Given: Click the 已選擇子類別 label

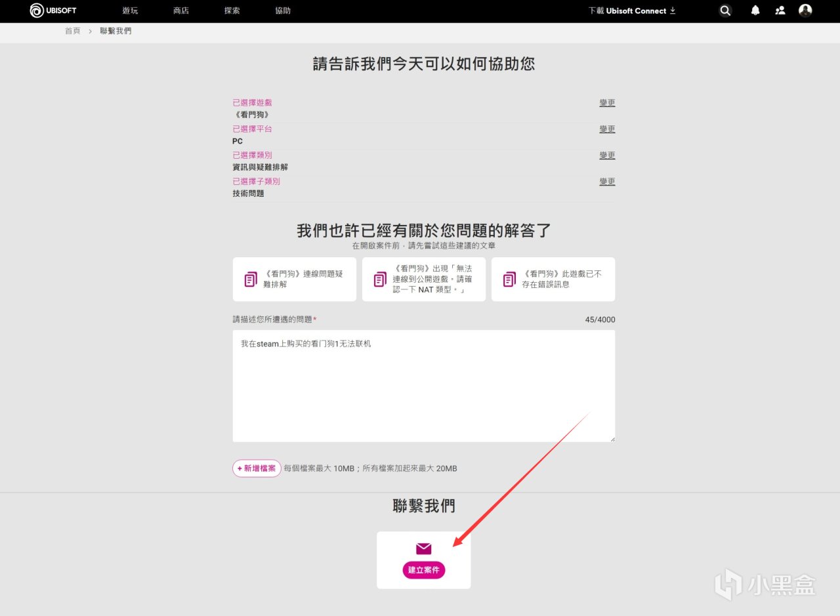Looking at the screenshot, I should [256, 182].
